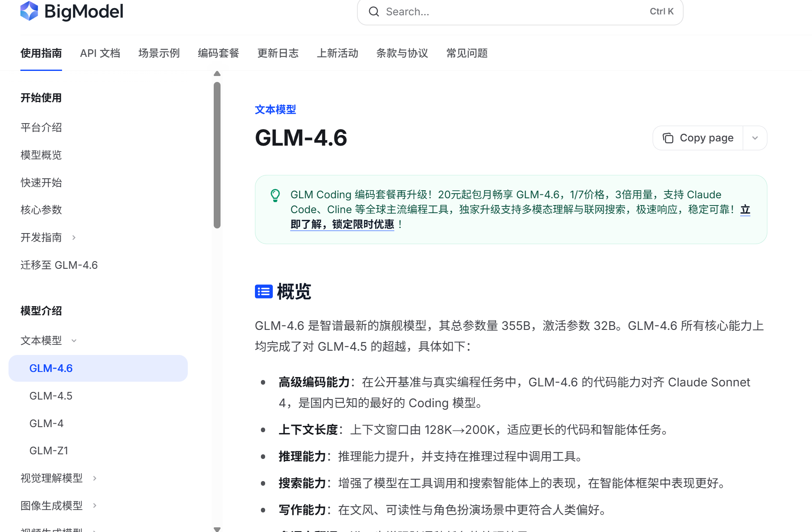
Task: Click the GLM-4.6 page heading
Action: [x=301, y=138]
